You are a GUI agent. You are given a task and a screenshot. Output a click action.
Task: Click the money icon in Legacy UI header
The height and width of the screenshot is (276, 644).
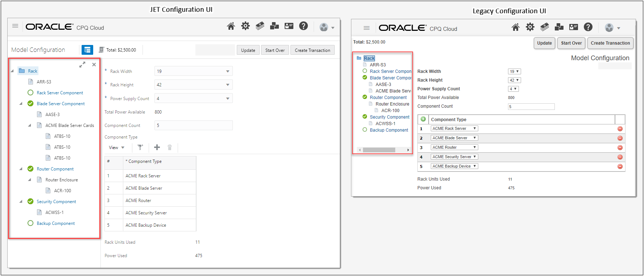545,27
